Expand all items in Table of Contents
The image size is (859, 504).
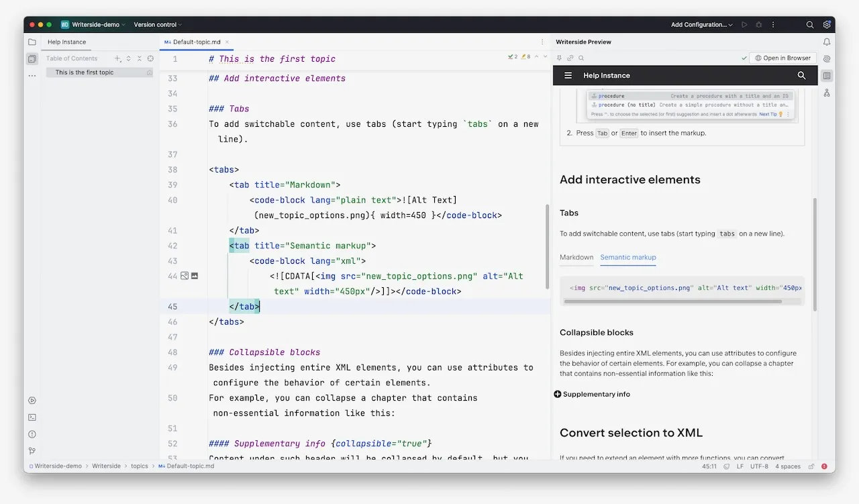[x=129, y=58]
